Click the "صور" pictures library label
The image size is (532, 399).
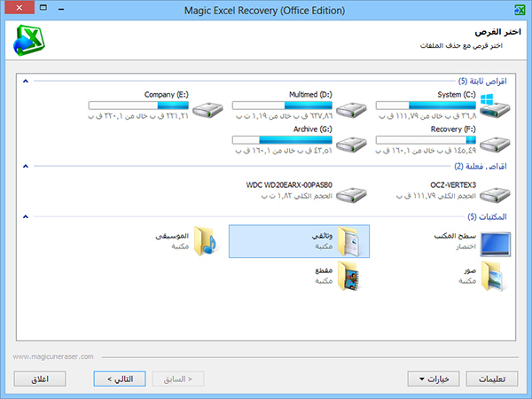470,270
